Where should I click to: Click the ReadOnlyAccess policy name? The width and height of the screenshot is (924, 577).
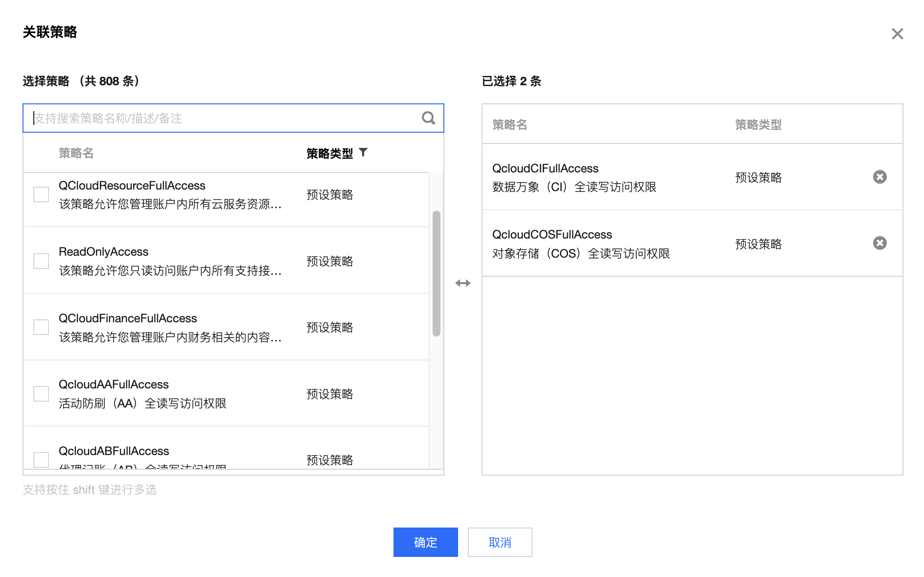[103, 252]
